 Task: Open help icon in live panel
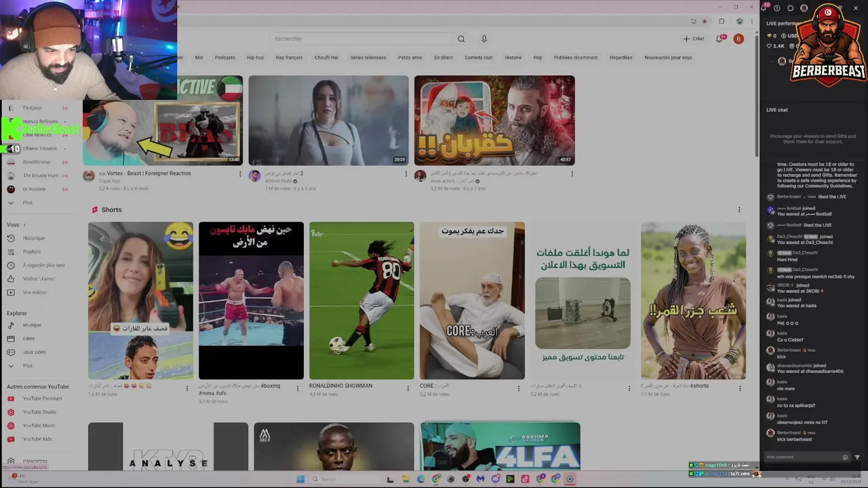click(777, 8)
